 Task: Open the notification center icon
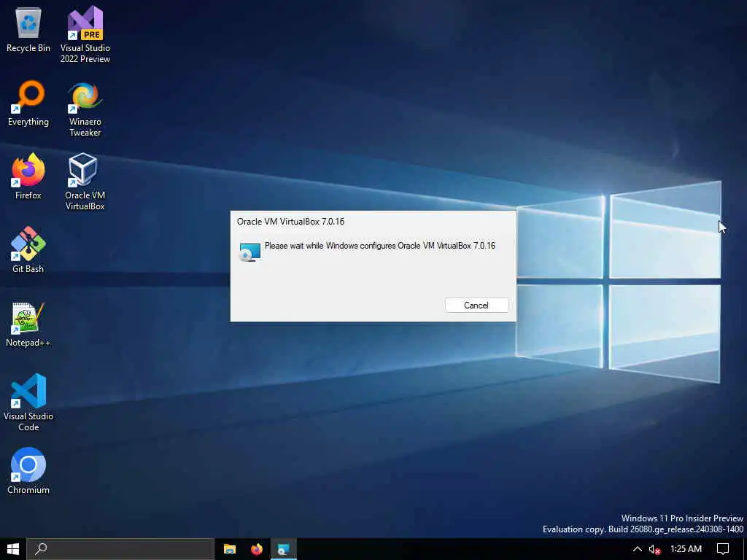point(723,549)
